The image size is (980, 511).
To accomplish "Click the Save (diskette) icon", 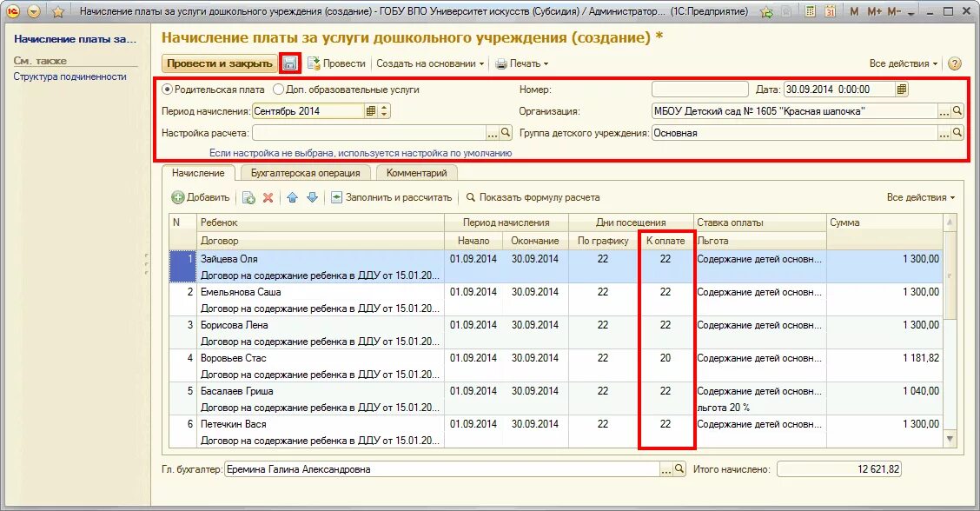I will [x=289, y=63].
